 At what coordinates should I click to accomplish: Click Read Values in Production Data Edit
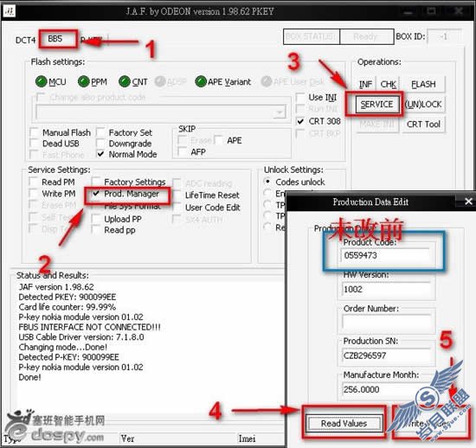pyautogui.click(x=344, y=423)
